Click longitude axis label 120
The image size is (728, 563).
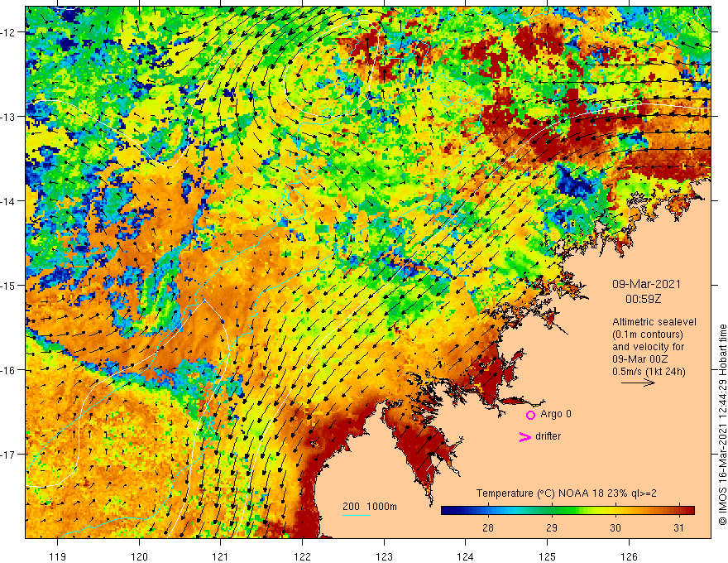coord(139,556)
